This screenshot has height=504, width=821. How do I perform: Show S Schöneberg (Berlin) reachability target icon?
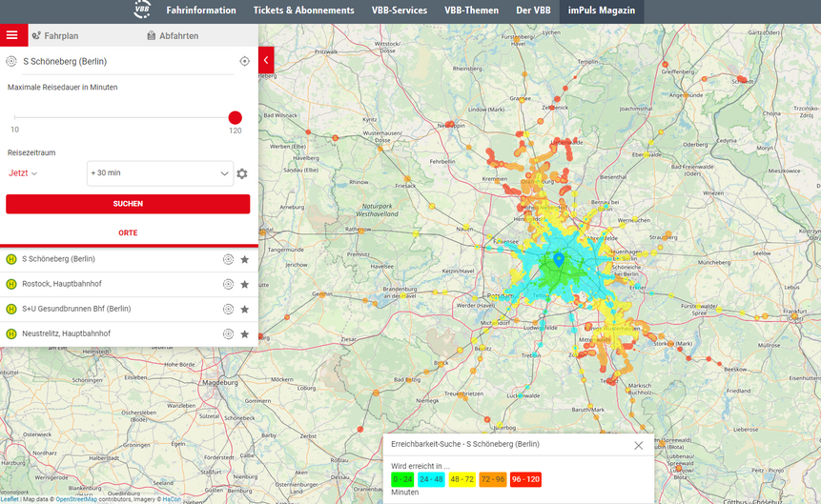point(228,259)
